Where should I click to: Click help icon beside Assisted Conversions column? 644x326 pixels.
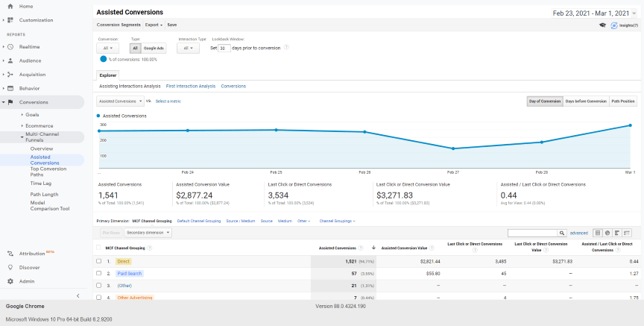(361, 248)
